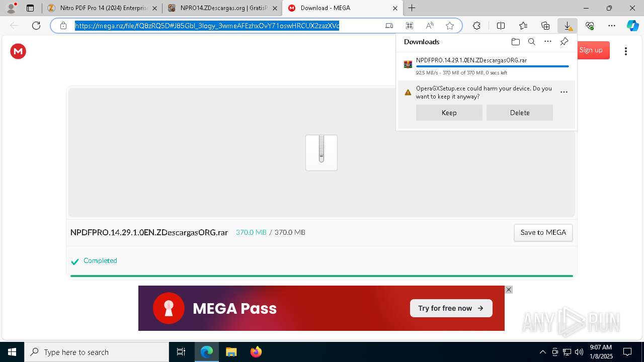The width and height of the screenshot is (644, 362).
Task: Select NPDFPRO.14.29.1.0EN.ZDescargasORG.rar download entry
Action: point(487,66)
